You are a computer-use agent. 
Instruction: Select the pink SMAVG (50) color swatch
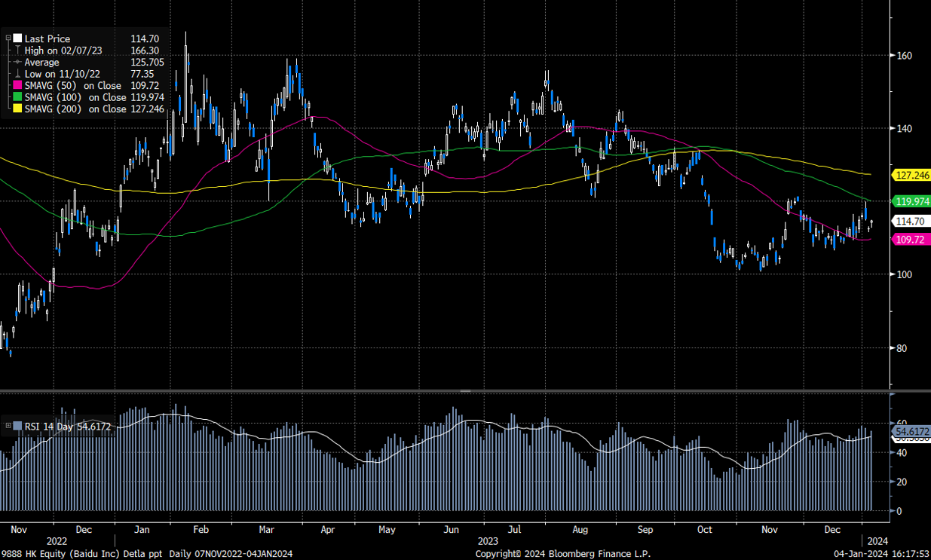pos(17,85)
